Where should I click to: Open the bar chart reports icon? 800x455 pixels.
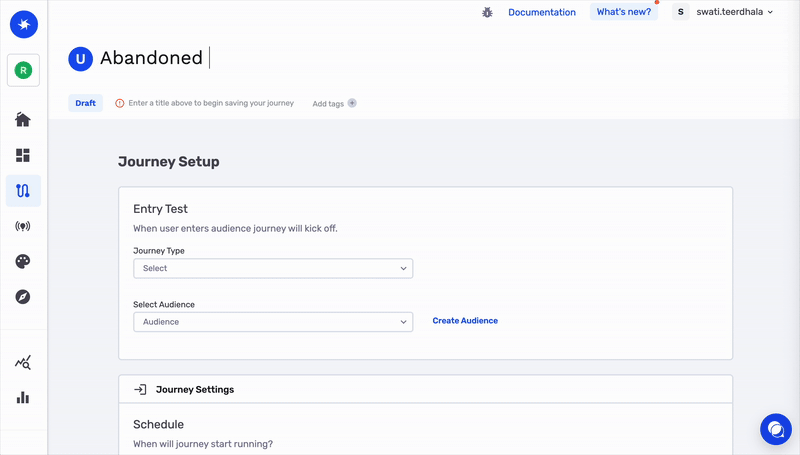23,398
